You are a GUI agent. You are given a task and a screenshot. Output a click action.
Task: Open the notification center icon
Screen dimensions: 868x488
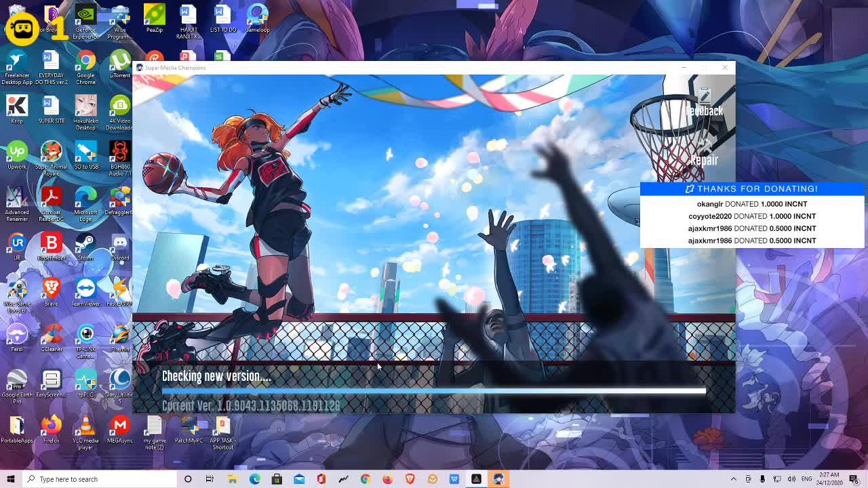coord(854,479)
